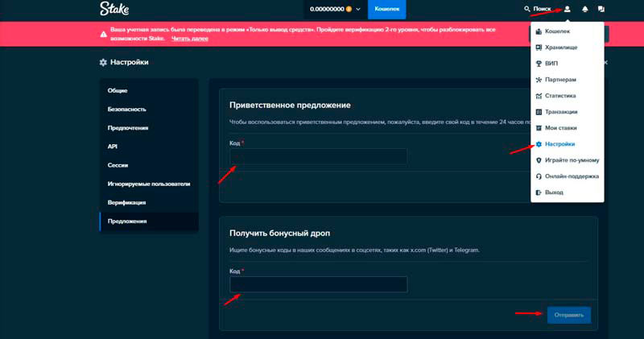Expand the balance currency dropdown arrow

tap(358, 10)
